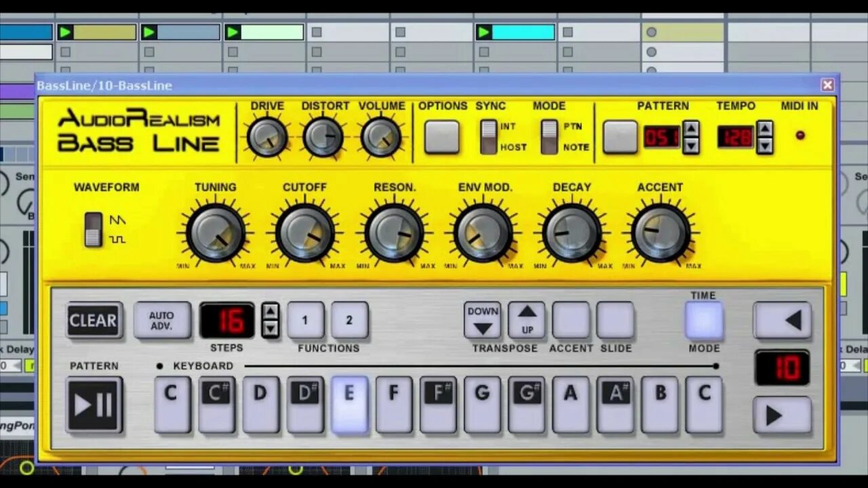Select the high C keyboard key
Viewport: 868px width, 488px height.
[x=704, y=405]
